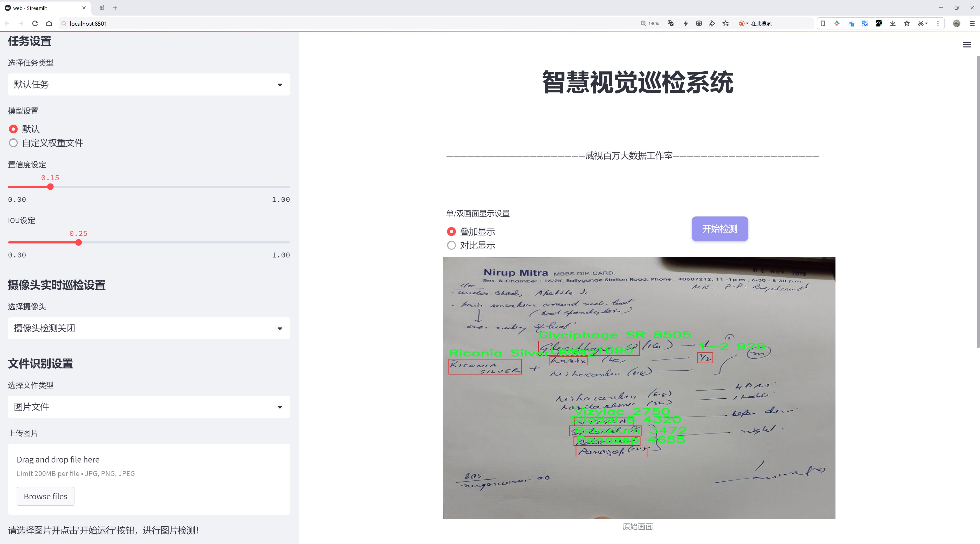Select the web · Streamlit tab
Screen dimensions: 980x544
[x=46, y=8]
